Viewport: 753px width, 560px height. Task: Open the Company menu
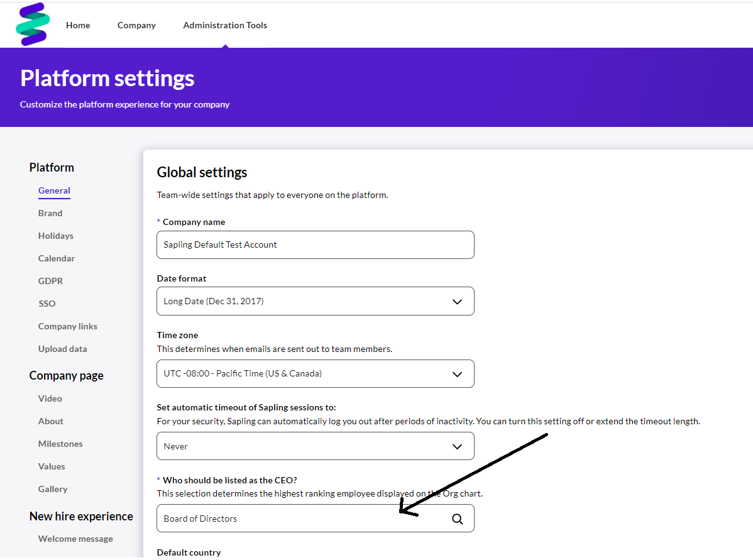click(136, 25)
